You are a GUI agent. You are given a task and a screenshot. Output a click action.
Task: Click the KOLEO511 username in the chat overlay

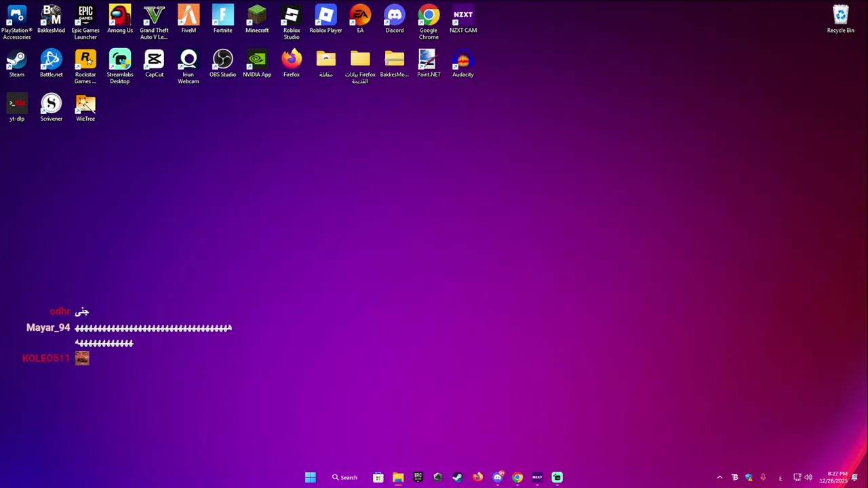[46, 358]
